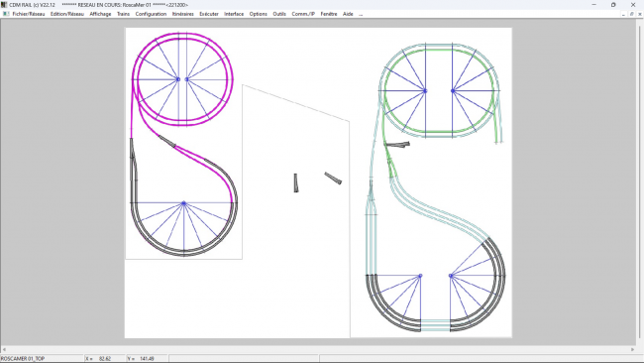Open the Exécuter menu

point(209,14)
